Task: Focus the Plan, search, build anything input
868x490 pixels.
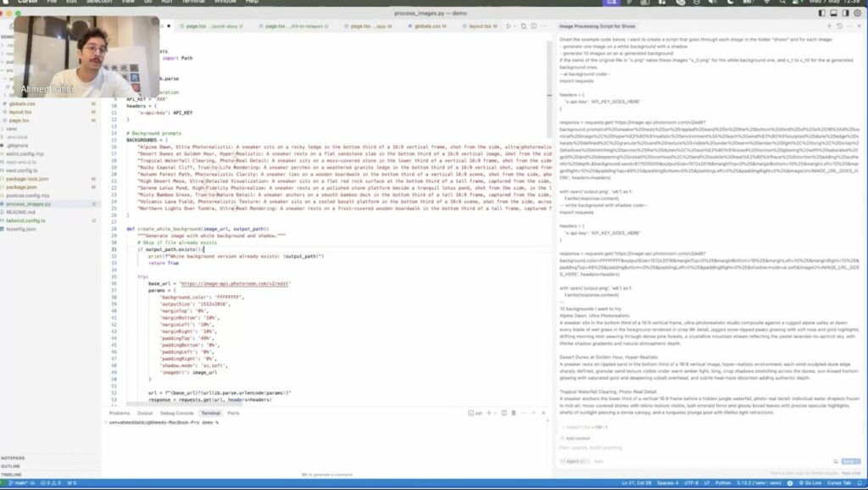Action: 709,448
